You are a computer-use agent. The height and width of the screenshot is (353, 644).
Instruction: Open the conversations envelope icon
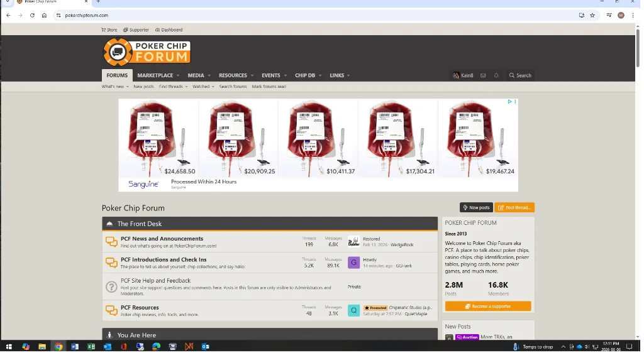(483, 75)
